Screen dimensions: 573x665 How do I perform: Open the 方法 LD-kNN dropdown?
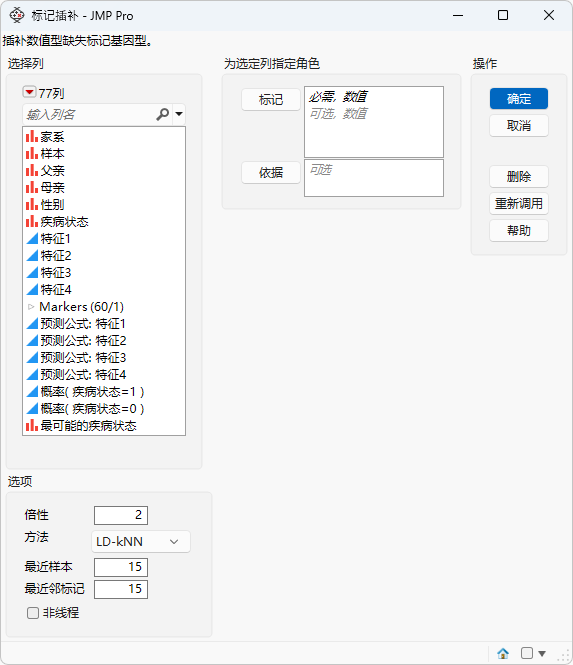coord(141,542)
